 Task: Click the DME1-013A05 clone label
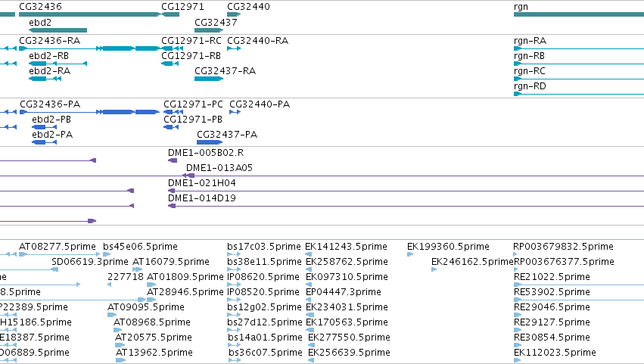point(219,167)
